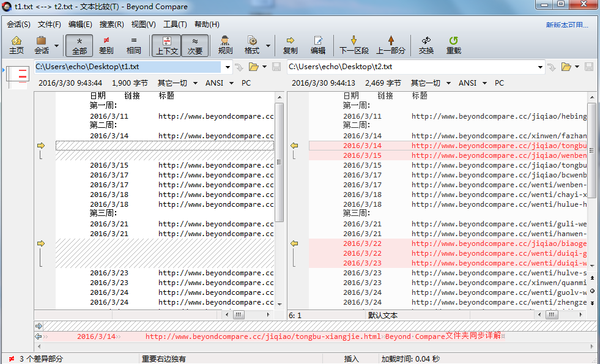Image resolution: width=600 pixels, height=364 pixels.
Task: Expand the t1.txt file path dropdown
Action: [x=227, y=67]
